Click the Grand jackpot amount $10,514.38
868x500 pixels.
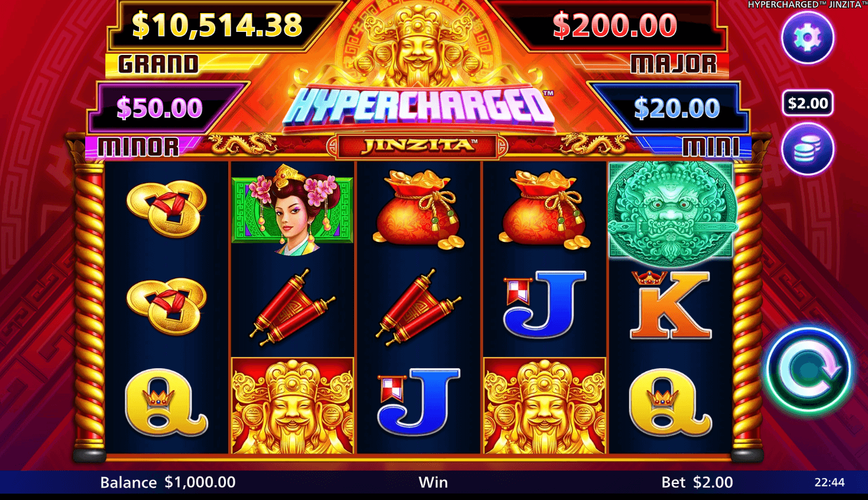216,25
